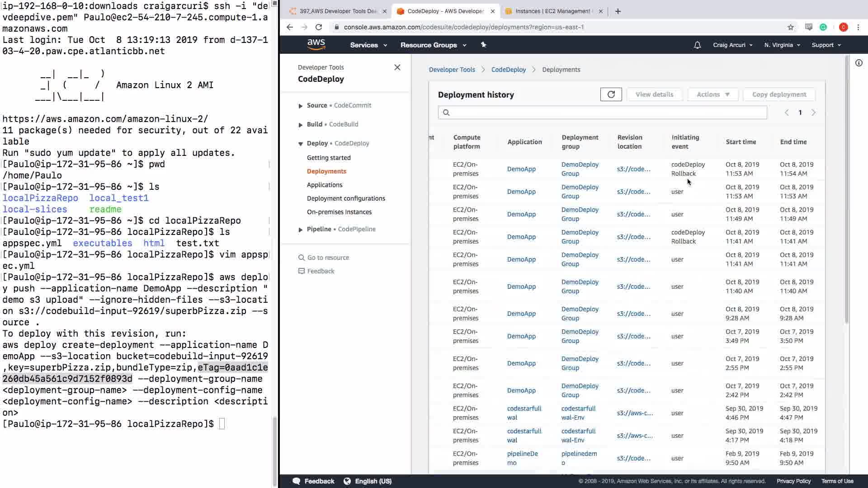The width and height of the screenshot is (868, 488).
Task: Bookmark page with the star icon
Action: point(790,27)
